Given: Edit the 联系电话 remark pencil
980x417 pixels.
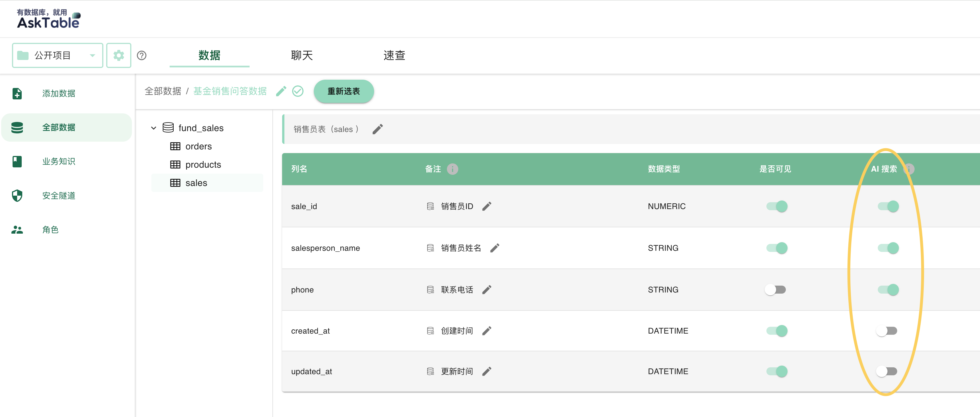Looking at the screenshot, I should click(x=487, y=290).
